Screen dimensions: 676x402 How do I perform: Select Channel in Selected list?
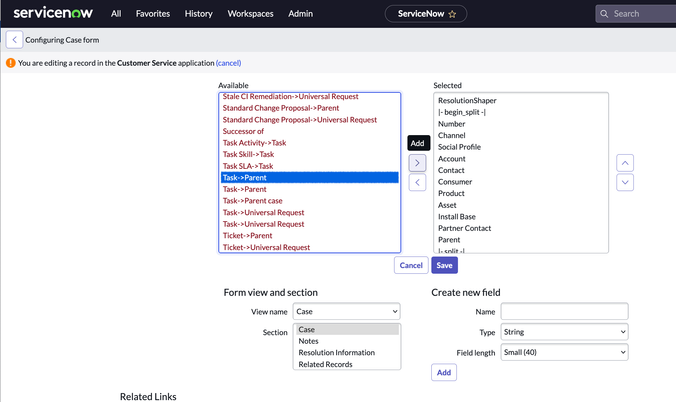click(x=521, y=135)
